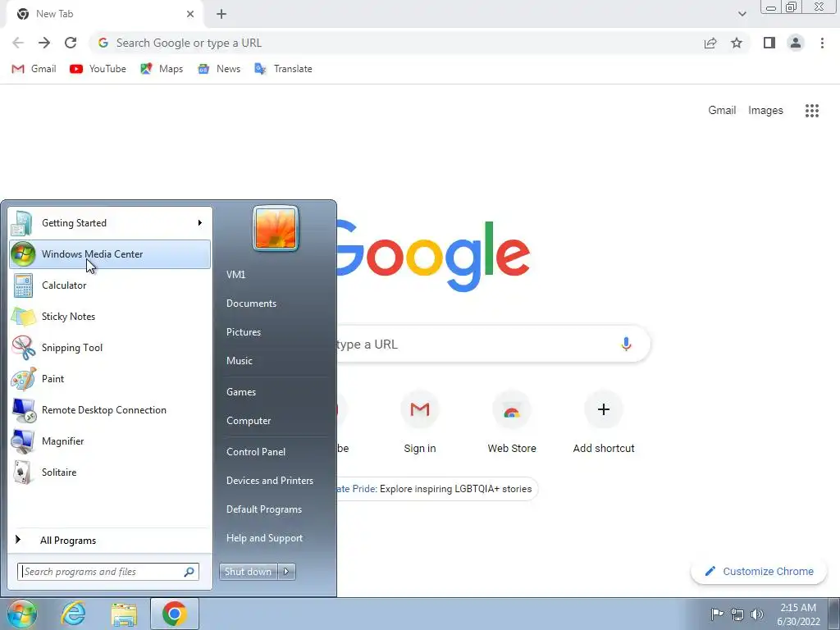Image resolution: width=840 pixels, height=630 pixels.
Task: Open Pride LGBTQIA+ stories link
Action: pyautogui.click(x=436, y=489)
